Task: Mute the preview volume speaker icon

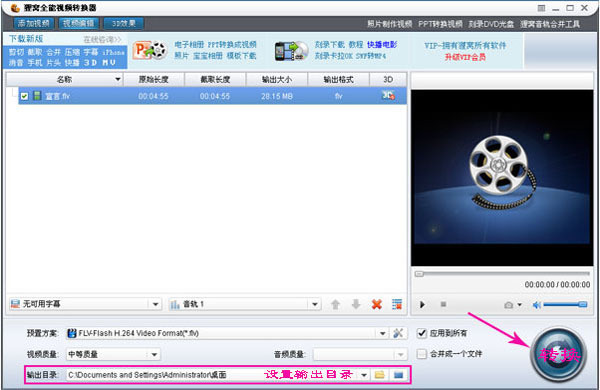Action: (x=536, y=305)
